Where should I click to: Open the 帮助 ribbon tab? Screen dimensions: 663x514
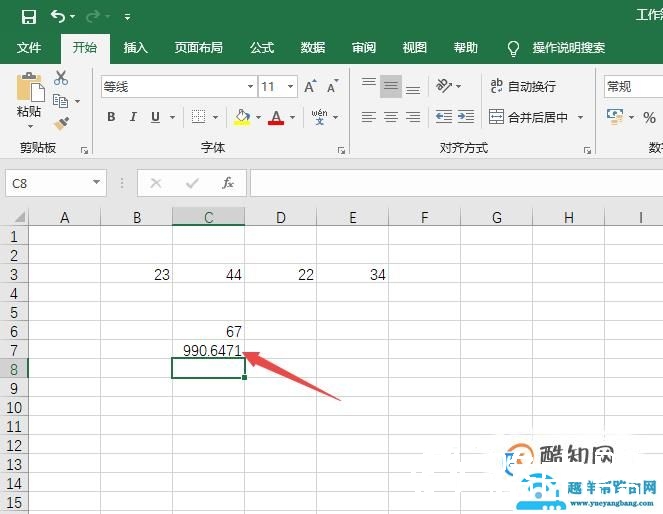(x=466, y=48)
